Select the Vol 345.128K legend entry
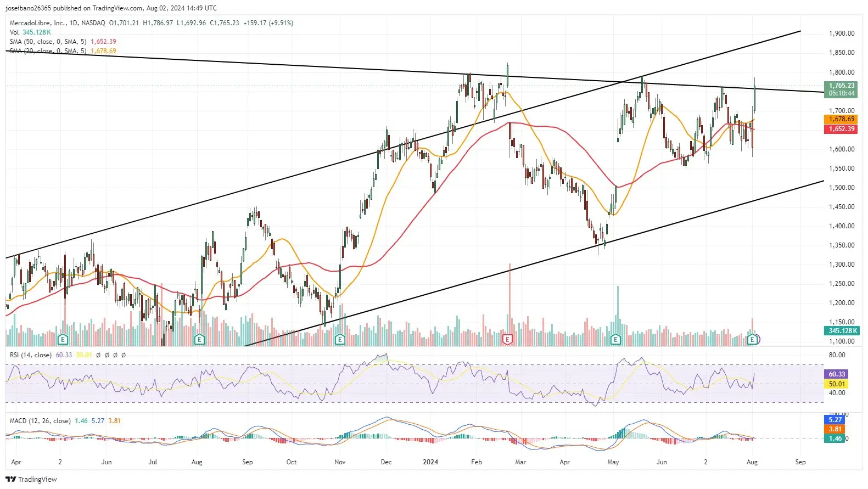The image size is (868, 489). [x=30, y=32]
